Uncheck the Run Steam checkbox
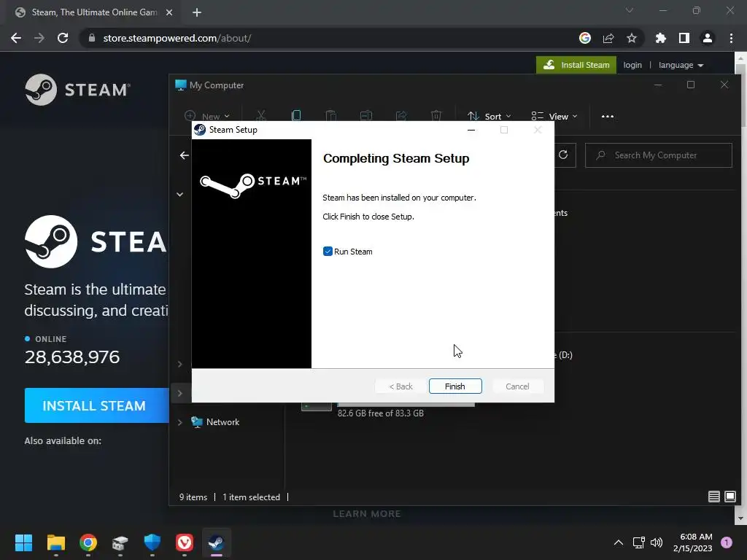The image size is (747, 560). click(328, 252)
